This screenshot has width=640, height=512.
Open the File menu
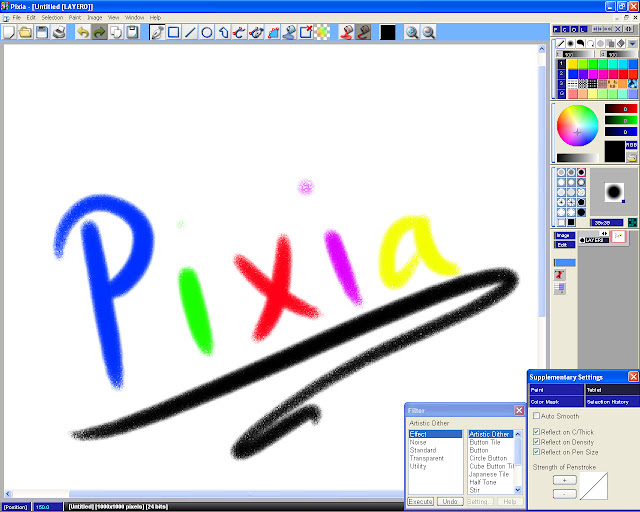[x=17, y=18]
